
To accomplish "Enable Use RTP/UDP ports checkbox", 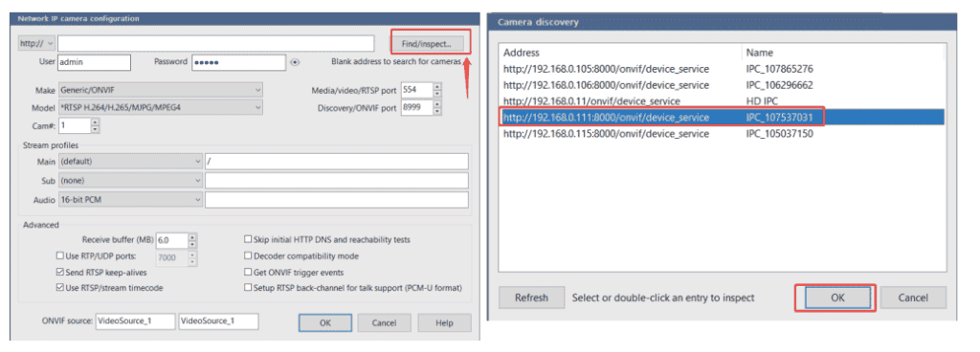I will click(x=60, y=256).
